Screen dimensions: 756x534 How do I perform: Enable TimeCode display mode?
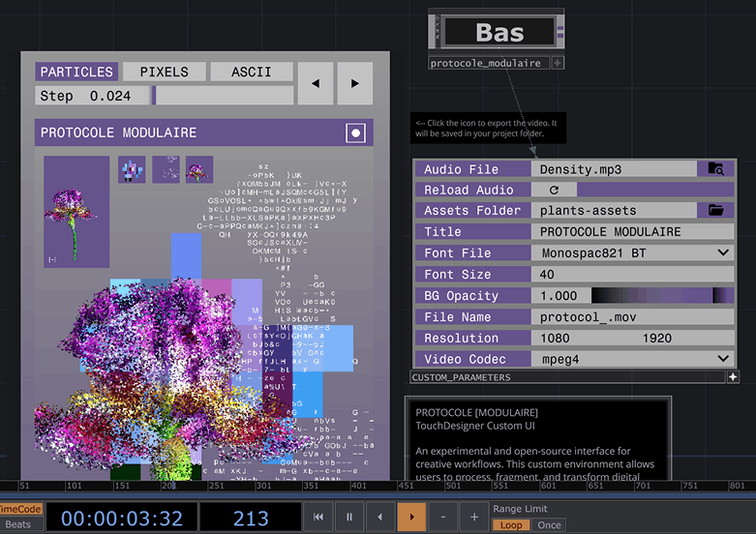tap(20, 509)
